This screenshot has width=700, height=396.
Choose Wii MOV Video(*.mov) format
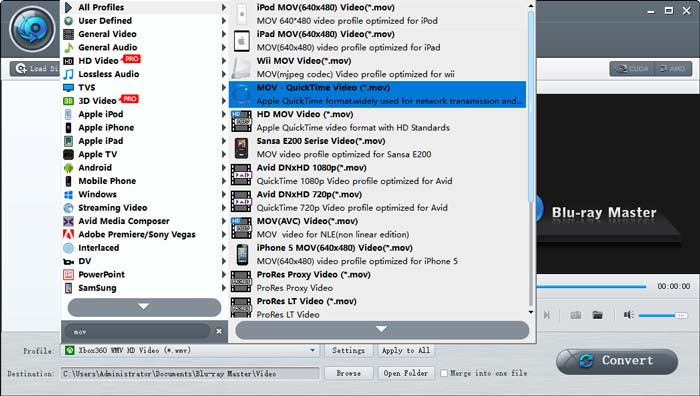tap(377, 67)
